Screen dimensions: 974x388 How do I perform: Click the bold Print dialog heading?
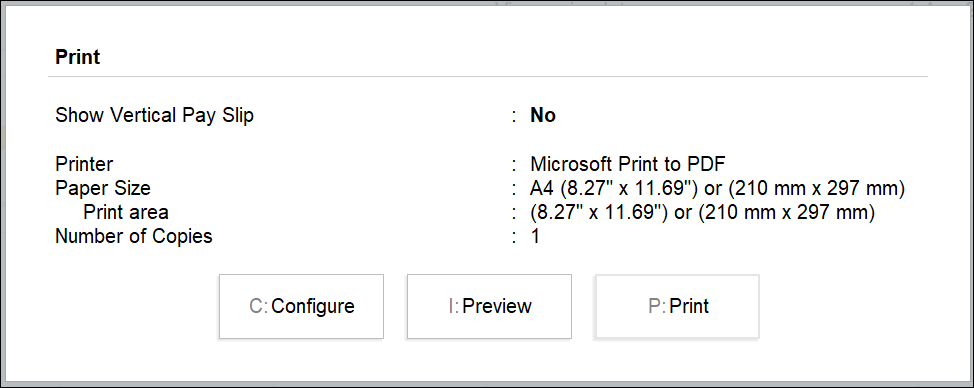[x=78, y=58]
